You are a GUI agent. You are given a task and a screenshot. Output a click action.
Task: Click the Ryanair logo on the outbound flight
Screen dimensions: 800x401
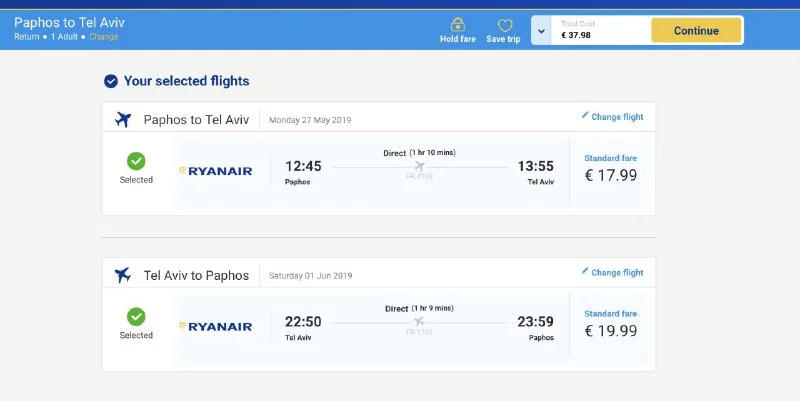pos(215,171)
